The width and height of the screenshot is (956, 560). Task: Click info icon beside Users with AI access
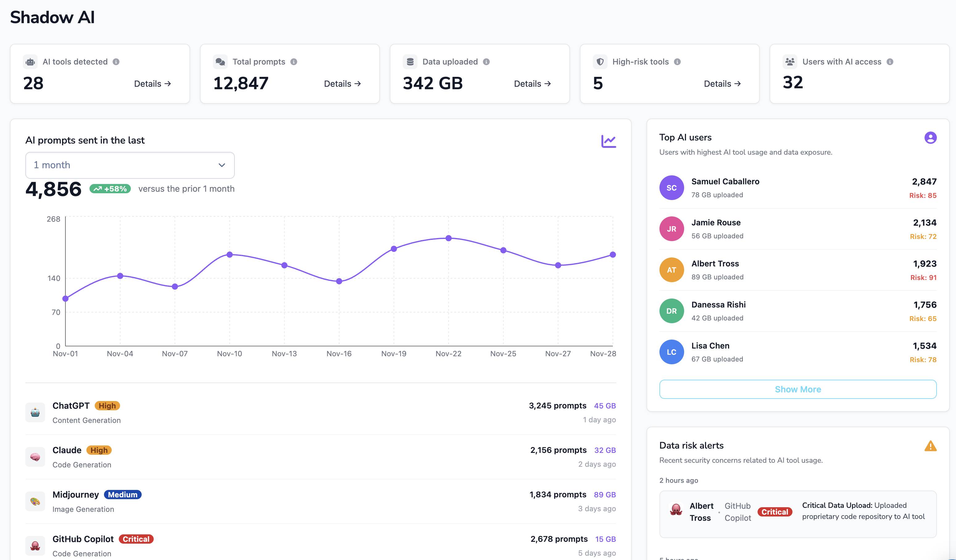(890, 62)
